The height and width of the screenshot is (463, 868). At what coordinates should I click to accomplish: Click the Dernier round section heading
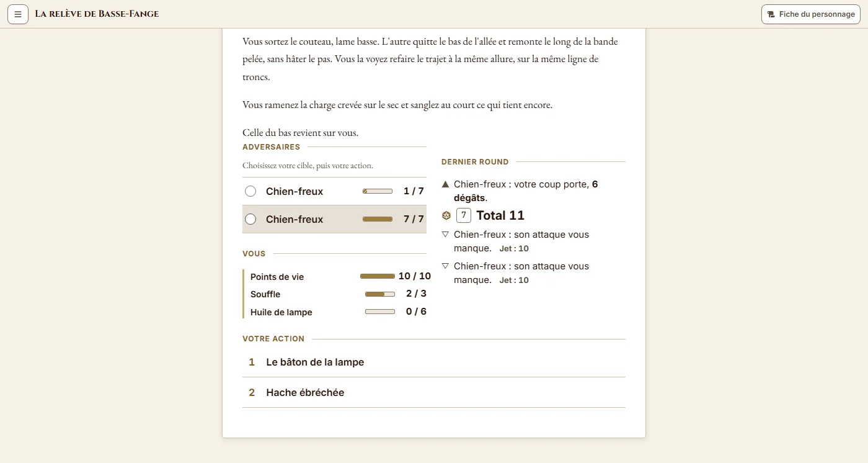click(475, 162)
